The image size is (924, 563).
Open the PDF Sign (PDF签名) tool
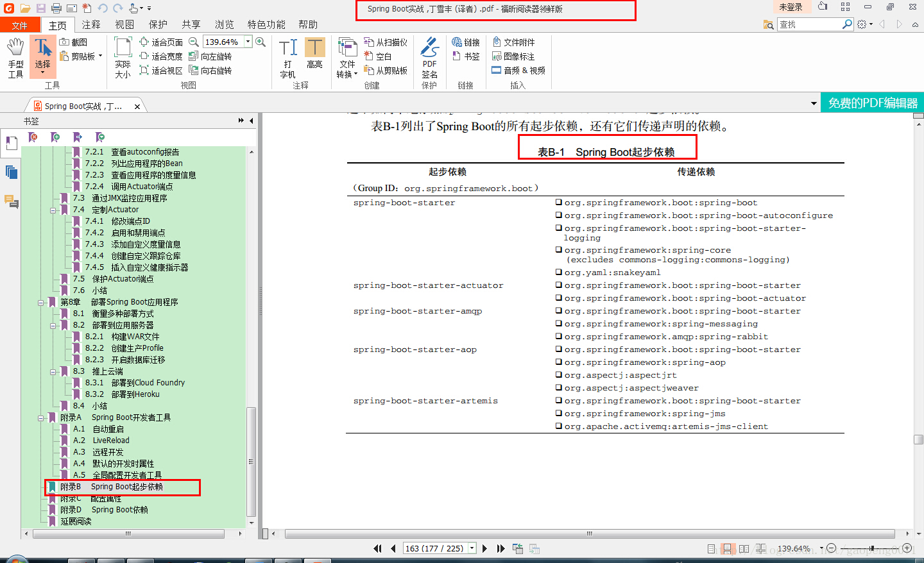click(429, 58)
